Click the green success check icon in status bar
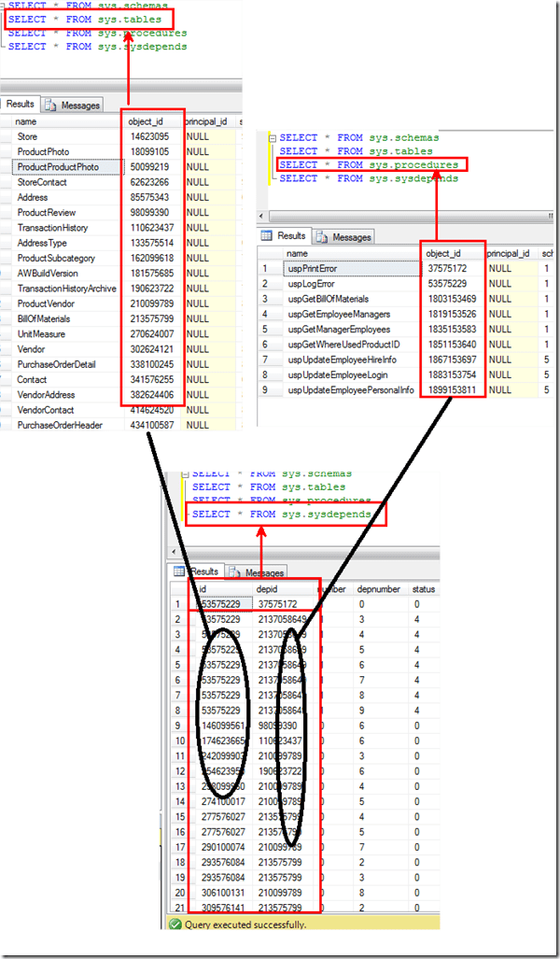Image resolution: width=560 pixels, height=959 pixels. [174, 924]
